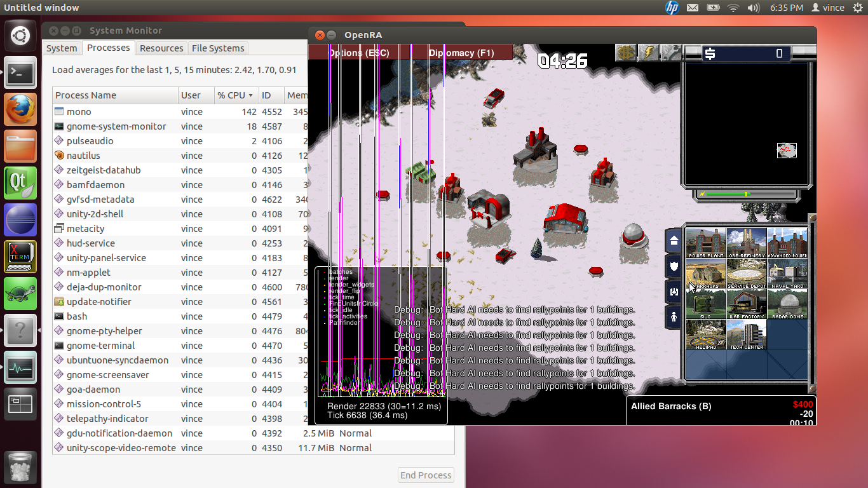Open Ubuntu Dash home from launcher
This screenshot has height=488, width=868.
point(20,36)
